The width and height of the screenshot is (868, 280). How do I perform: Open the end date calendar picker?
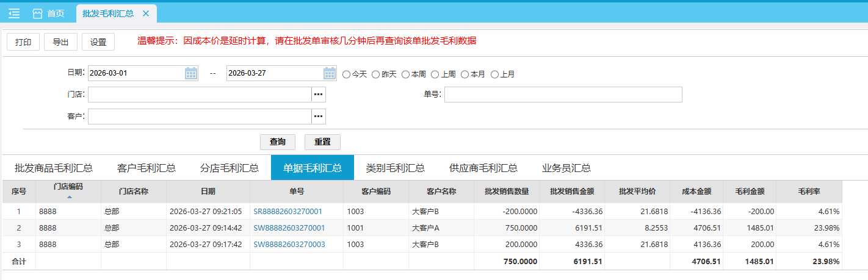(330, 74)
